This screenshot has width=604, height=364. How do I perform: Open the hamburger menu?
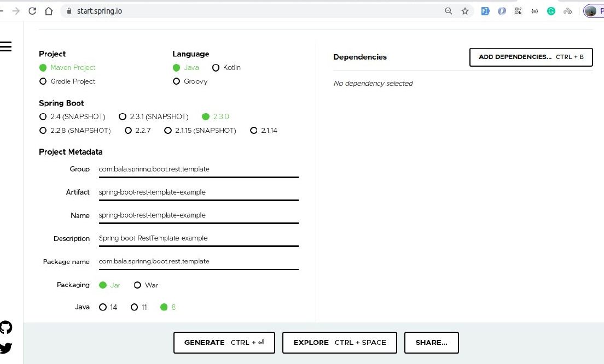coord(6,46)
